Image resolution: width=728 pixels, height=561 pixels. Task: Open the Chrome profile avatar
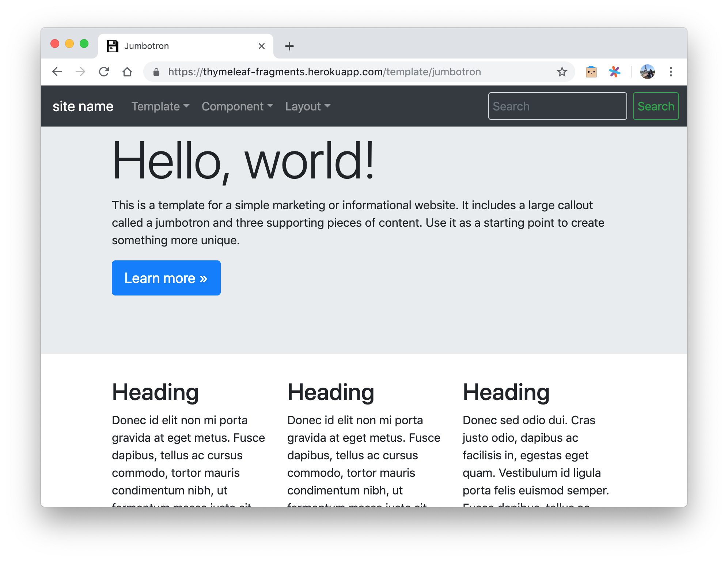(x=647, y=72)
